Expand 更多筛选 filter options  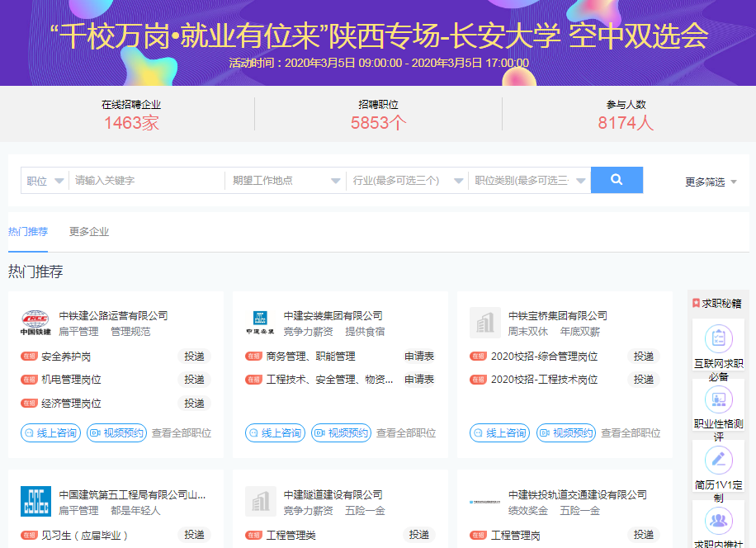[711, 182]
